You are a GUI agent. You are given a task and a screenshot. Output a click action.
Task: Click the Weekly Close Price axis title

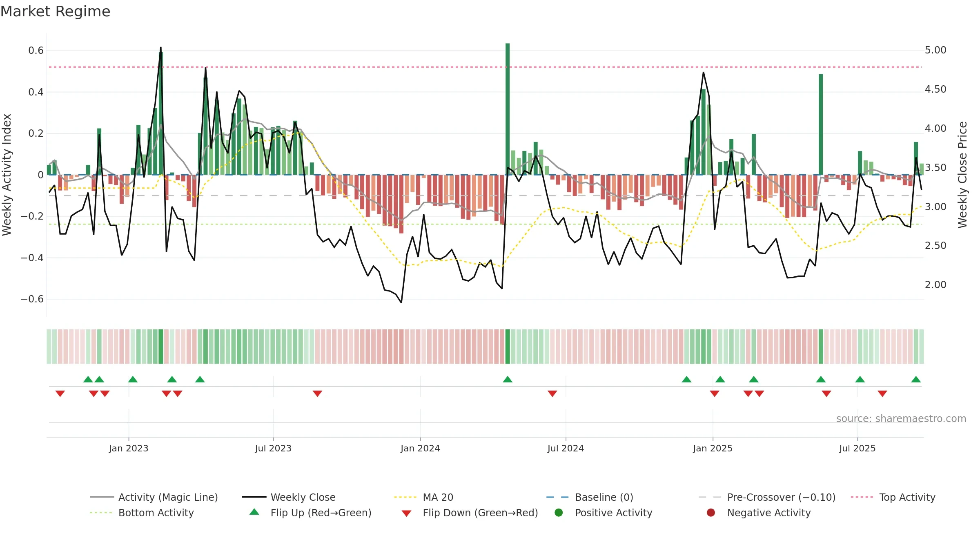point(962,175)
